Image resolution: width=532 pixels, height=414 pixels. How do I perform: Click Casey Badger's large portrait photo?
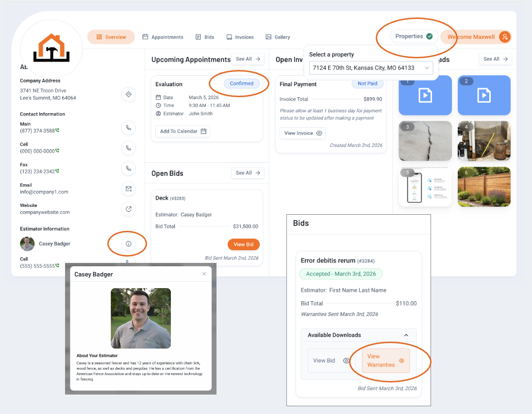pos(141,318)
